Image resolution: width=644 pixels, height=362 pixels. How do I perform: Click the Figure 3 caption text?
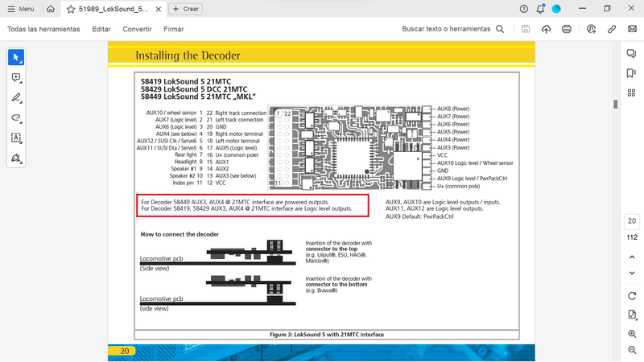(327, 335)
